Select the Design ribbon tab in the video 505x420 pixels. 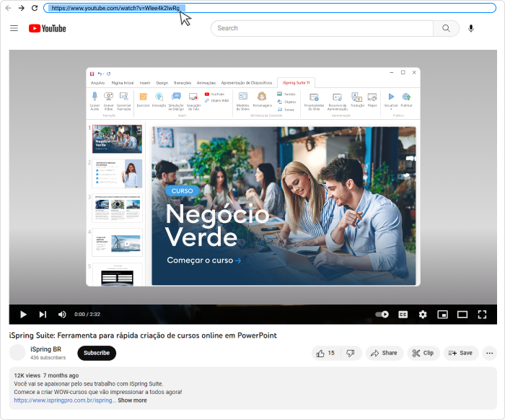[x=162, y=83]
